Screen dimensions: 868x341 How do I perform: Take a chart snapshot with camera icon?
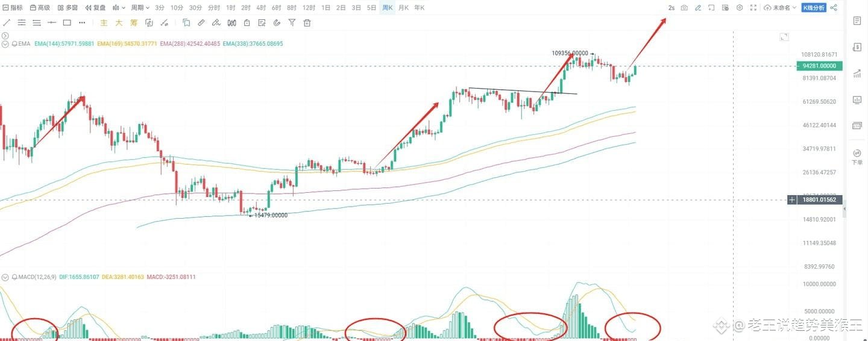pos(684,8)
